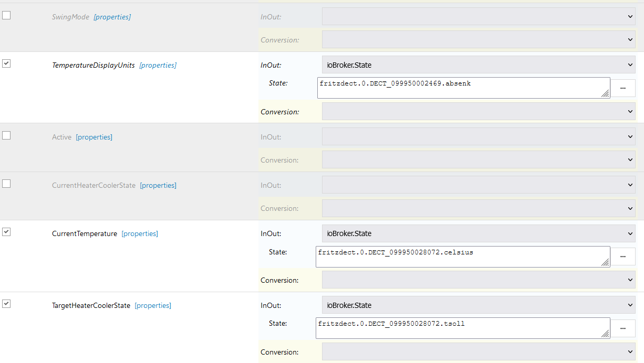Click the absenk state text field
Image resolution: width=644 pixels, height=363 pixels.
[464, 88]
